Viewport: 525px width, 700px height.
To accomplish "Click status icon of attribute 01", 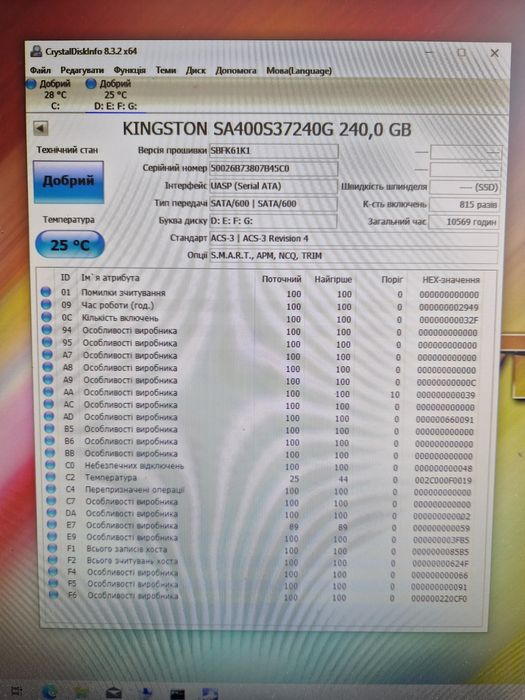I will [x=46, y=292].
